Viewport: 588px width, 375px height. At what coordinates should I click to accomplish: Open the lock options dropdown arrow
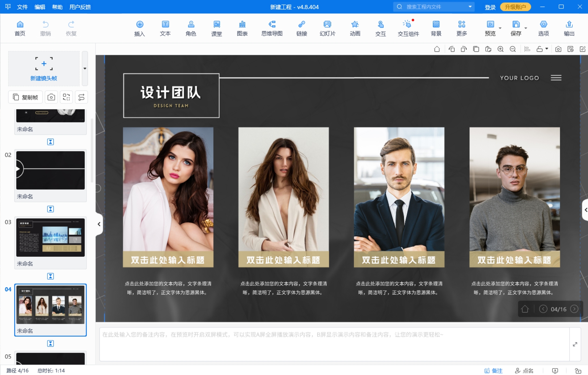click(547, 49)
